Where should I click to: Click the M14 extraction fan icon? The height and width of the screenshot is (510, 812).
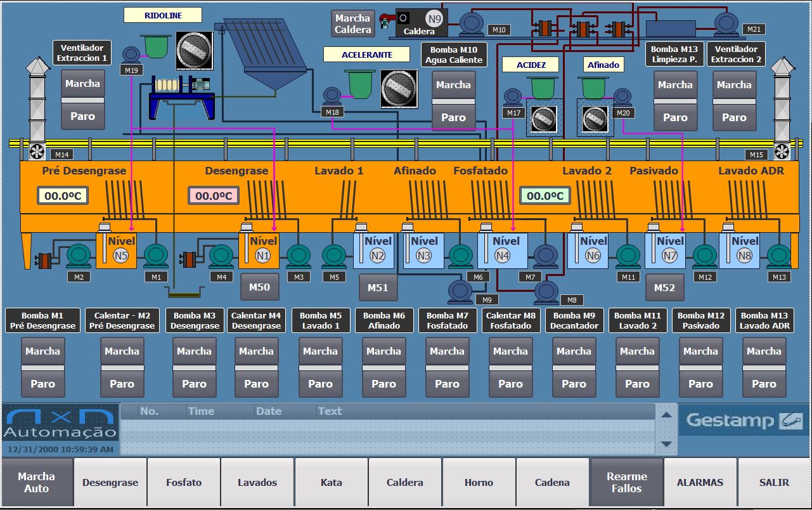pyautogui.click(x=37, y=151)
